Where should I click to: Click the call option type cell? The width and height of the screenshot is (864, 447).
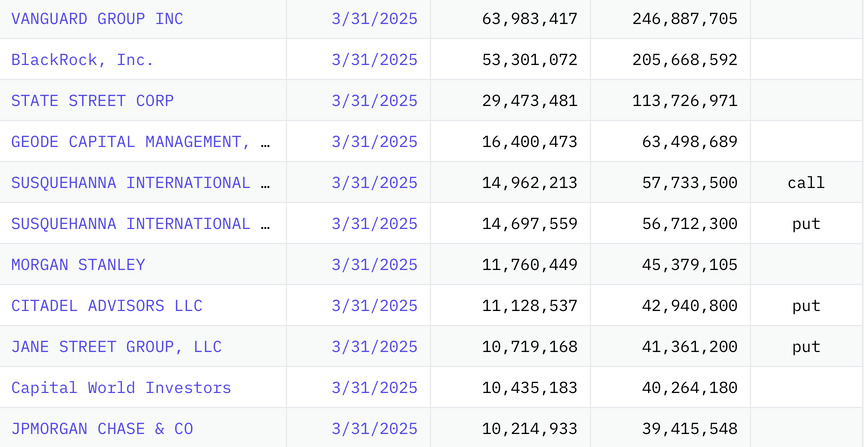806,183
